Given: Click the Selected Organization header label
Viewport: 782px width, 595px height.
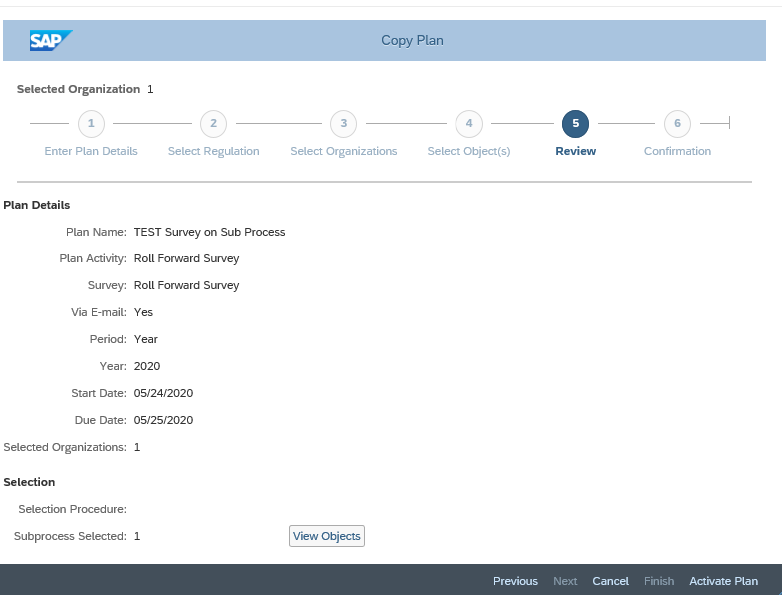Looking at the screenshot, I should point(78,89).
